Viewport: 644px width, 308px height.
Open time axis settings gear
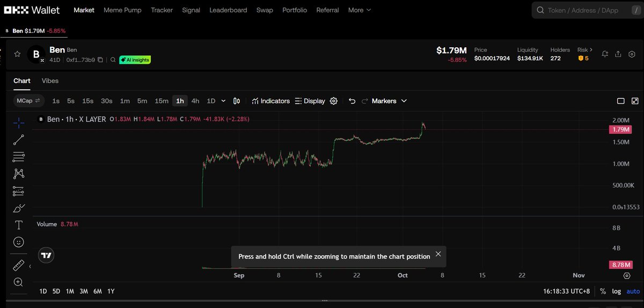pyautogui.click(x=627, y=275)
